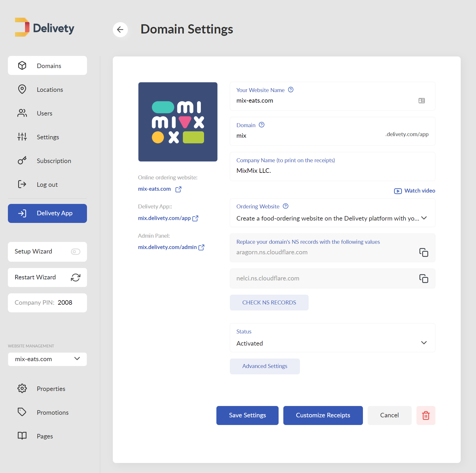Select Log out in the sidebar

point(47,184)
